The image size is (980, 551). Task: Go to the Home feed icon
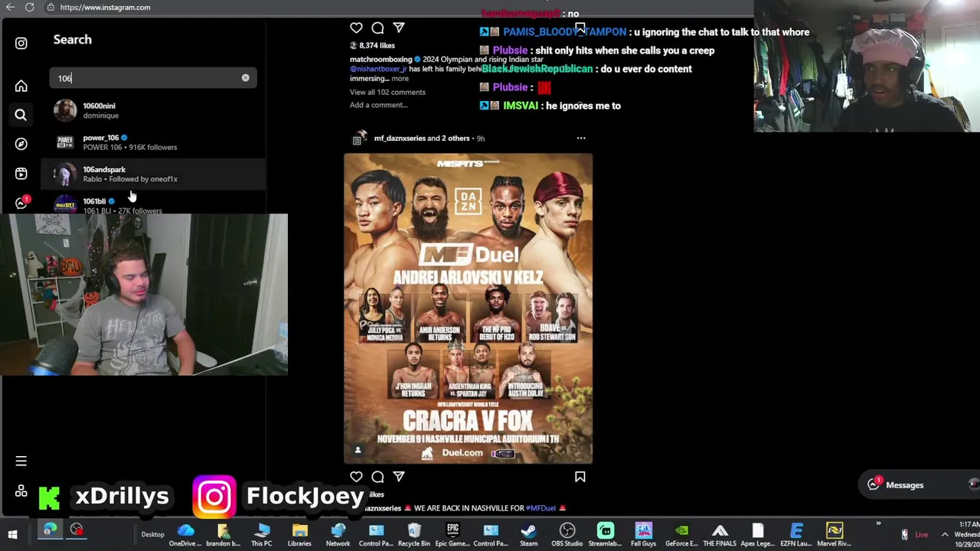[21, 86]
